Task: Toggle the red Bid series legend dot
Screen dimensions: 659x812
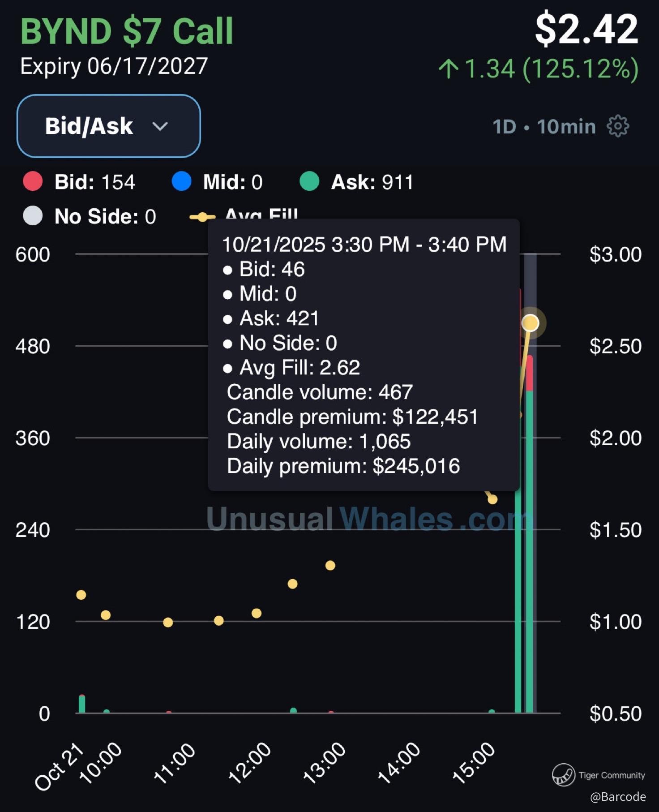Action: (x=33, y=182)
